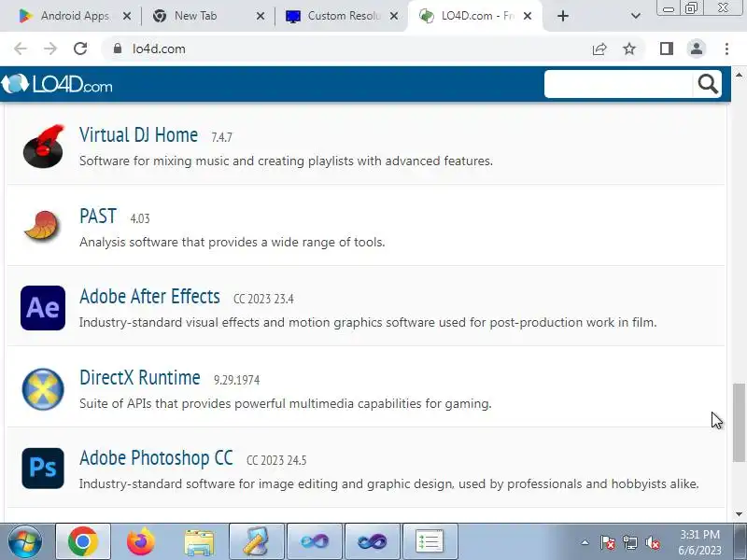Screen dimensions: 747x560
Task: Click the Adobe After Effects Ae icon
Action: (43, 308)
